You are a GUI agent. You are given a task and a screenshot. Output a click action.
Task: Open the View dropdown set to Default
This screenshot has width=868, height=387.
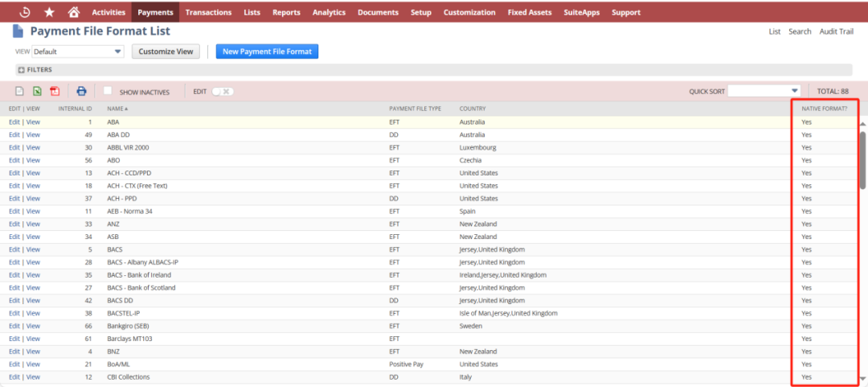pyautogui.click(x=77, y=51)
